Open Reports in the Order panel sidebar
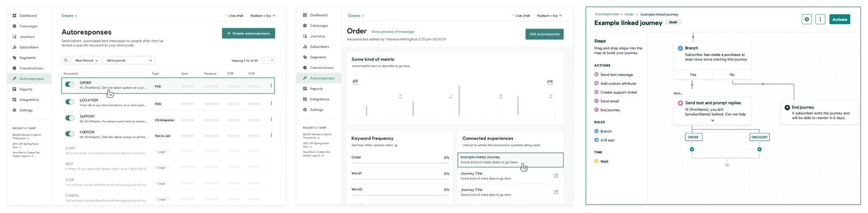868x213 pixels. 316,89
